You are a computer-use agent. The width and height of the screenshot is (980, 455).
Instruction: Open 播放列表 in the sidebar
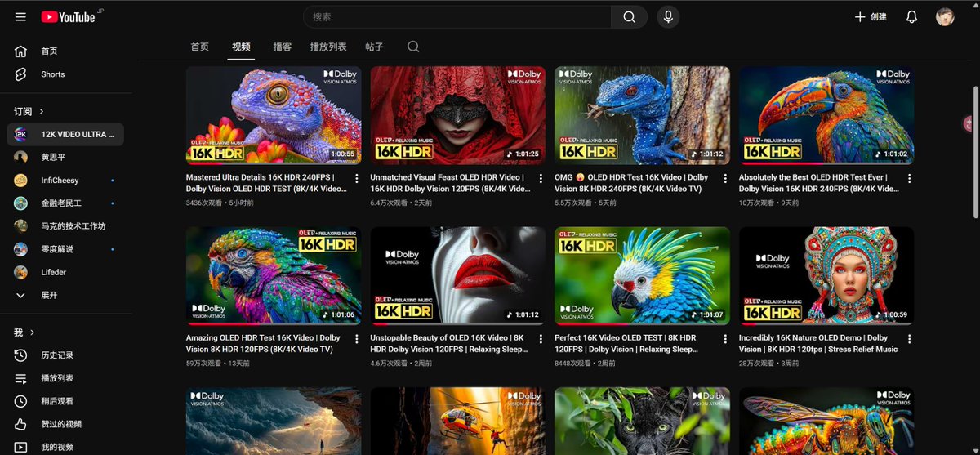coord(65,378)
